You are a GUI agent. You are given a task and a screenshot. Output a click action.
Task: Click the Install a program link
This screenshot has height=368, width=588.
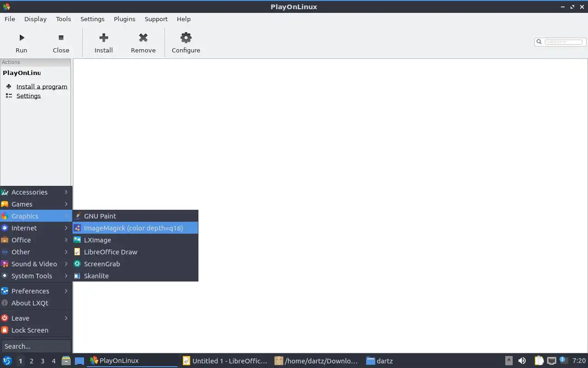pos(42,86)
